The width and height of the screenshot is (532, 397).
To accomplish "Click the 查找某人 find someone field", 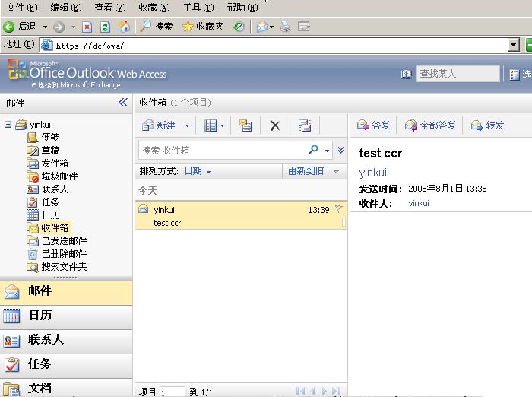I will tap(458, 74).
